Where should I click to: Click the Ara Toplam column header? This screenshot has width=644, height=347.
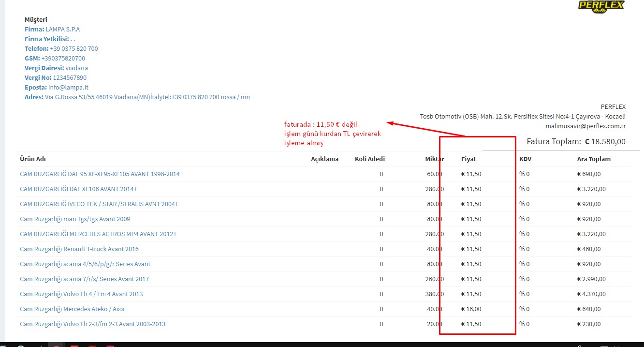[594, 159]
